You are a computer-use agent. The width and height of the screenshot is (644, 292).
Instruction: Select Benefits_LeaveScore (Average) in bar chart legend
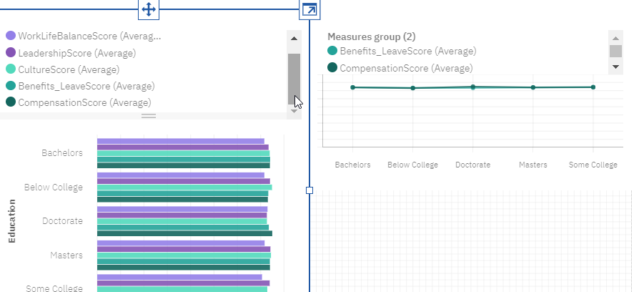tap(86, 86)
